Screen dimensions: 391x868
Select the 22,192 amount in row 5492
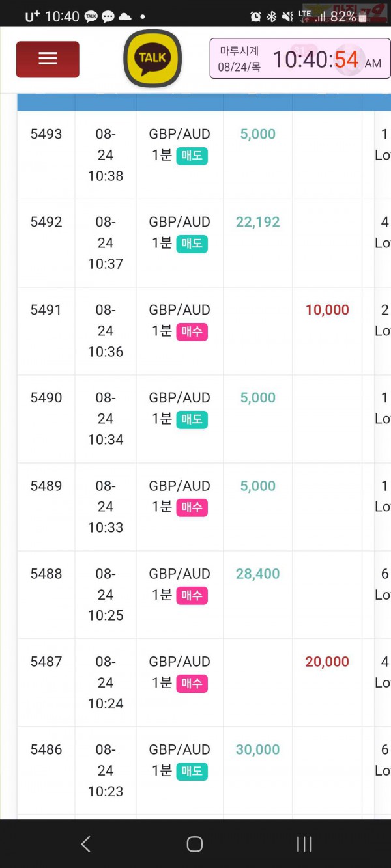(258, 222)
